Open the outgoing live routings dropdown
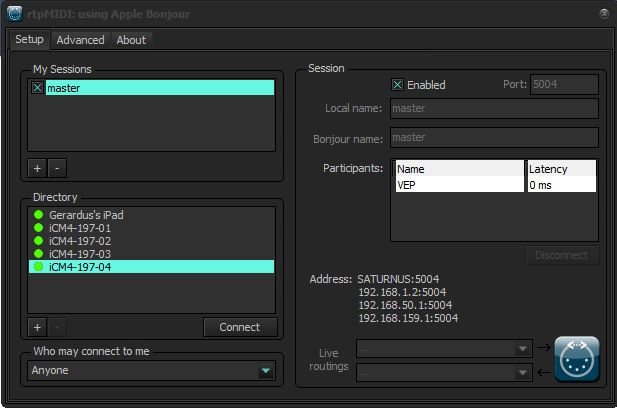Viewport: 617px width, 408px height. pos(444,349)
